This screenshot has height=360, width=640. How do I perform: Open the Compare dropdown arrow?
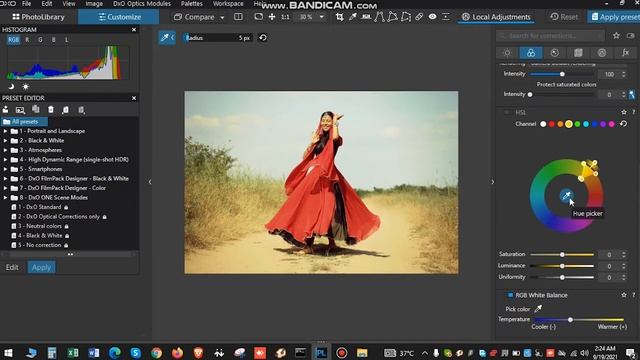[222, 17]
